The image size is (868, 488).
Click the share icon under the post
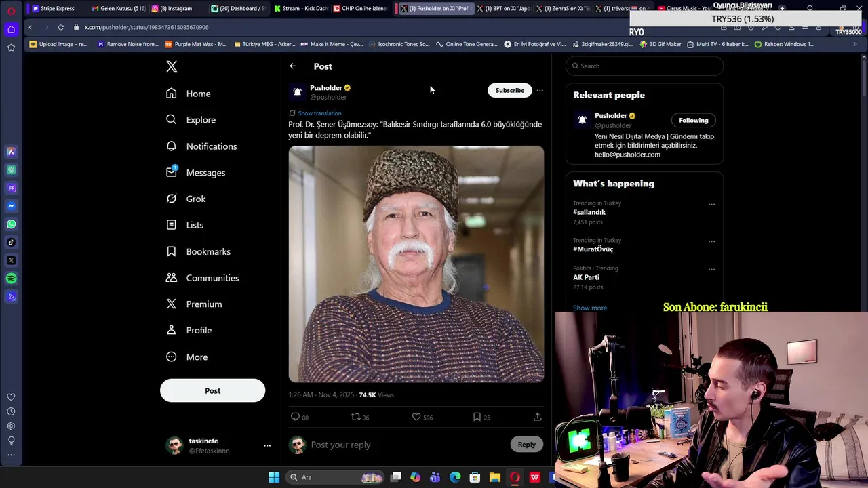(x=537, y=417)
